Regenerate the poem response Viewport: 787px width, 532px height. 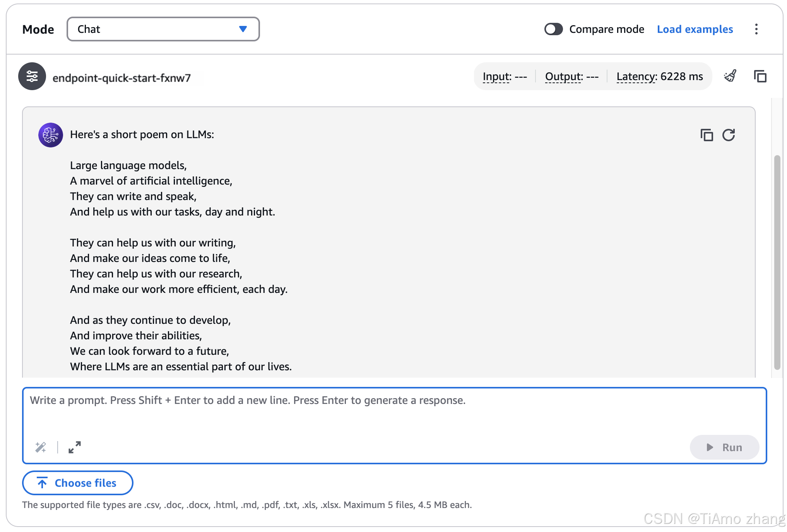pos(729,135)
